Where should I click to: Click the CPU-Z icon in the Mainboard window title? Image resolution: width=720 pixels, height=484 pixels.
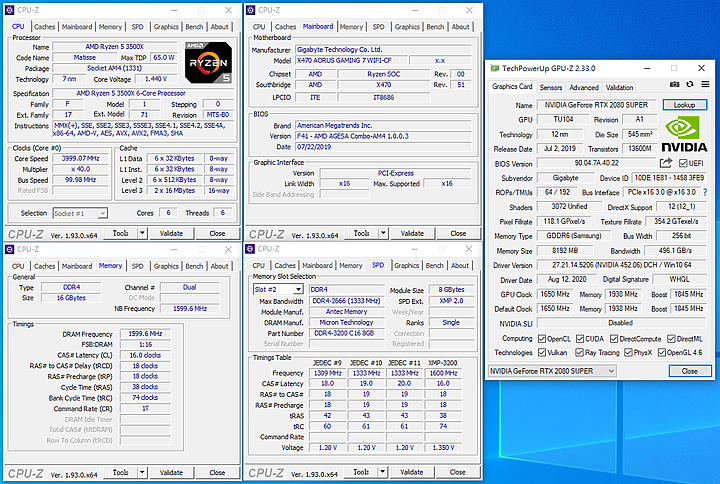click(x=250, y=10)
